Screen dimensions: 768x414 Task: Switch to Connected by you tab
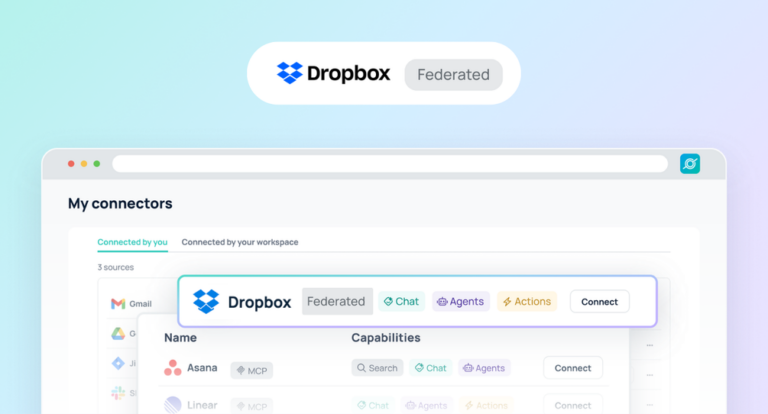pos(132,242)
